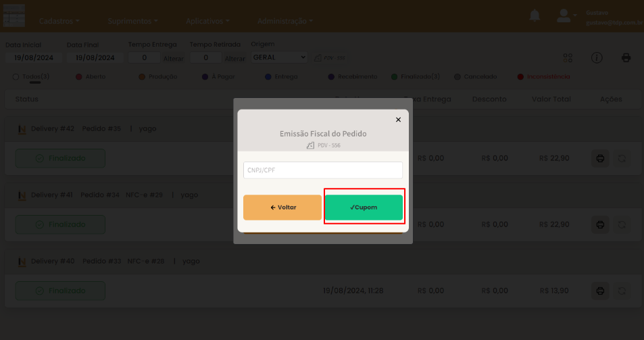The height and width of the screenshot is (340, 644).
Task: Go back with the Voltar button
Action: [x=282, y=208]
